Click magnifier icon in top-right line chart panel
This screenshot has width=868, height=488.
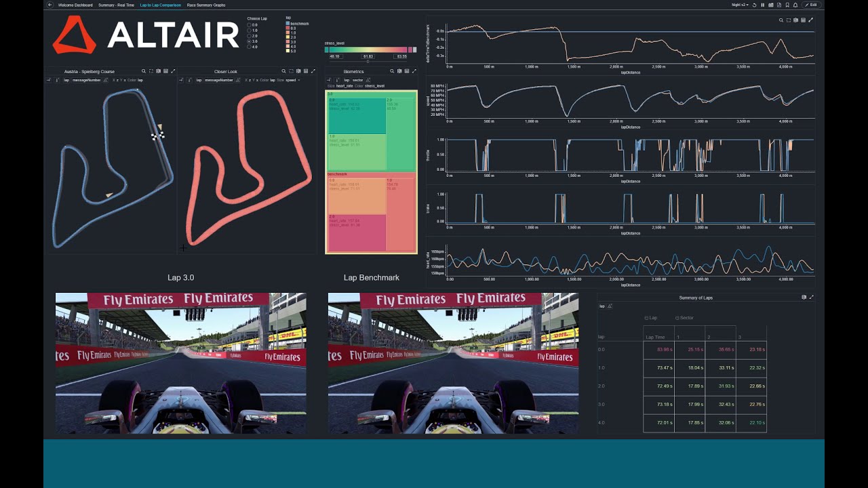tap(781, 20)
